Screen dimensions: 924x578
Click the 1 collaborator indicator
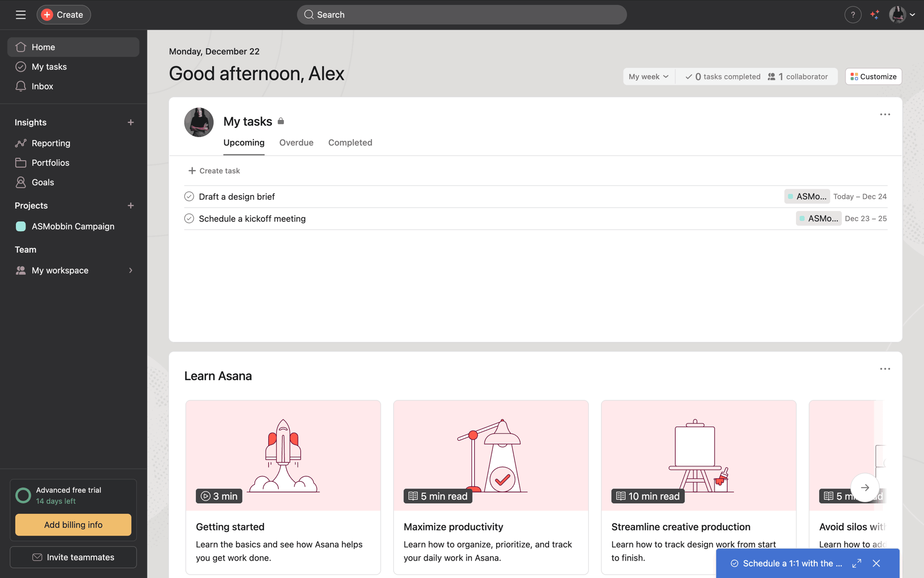(798, 77)
